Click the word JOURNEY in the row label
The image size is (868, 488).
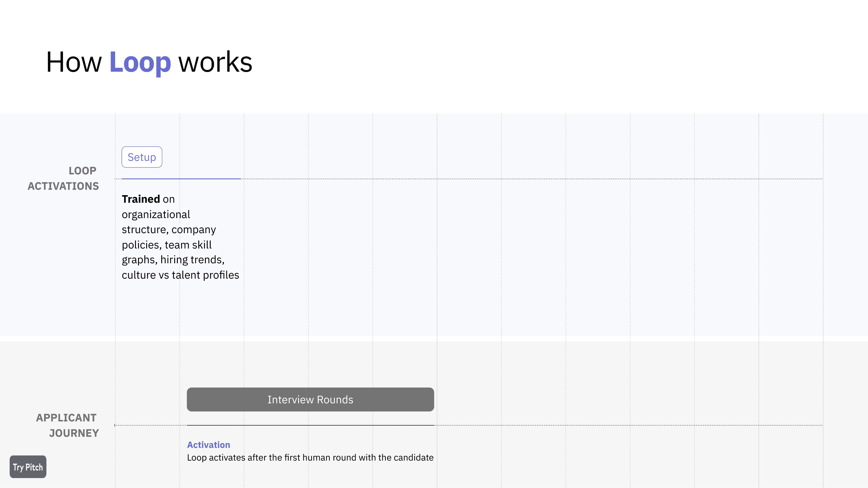(x=74, y=433)
